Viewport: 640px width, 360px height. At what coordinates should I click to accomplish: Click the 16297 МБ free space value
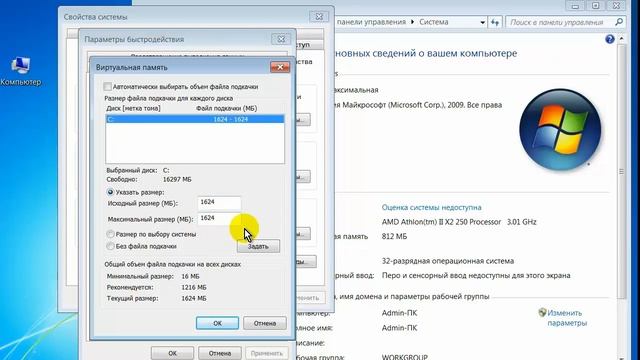click(177, 179)
